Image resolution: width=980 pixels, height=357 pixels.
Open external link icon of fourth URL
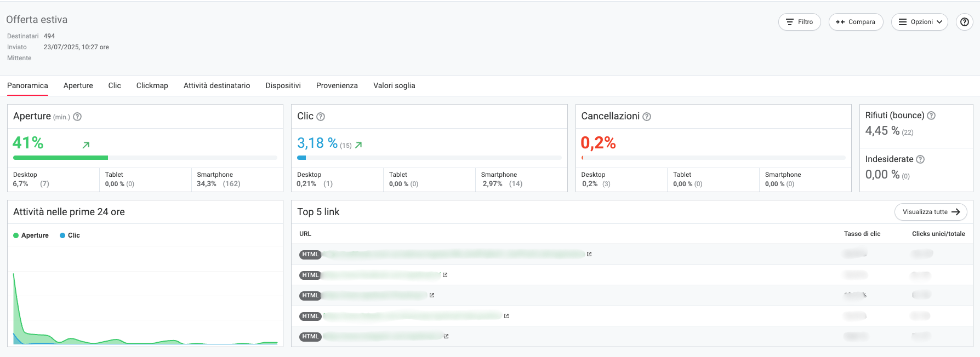click(x=506, y=316)
